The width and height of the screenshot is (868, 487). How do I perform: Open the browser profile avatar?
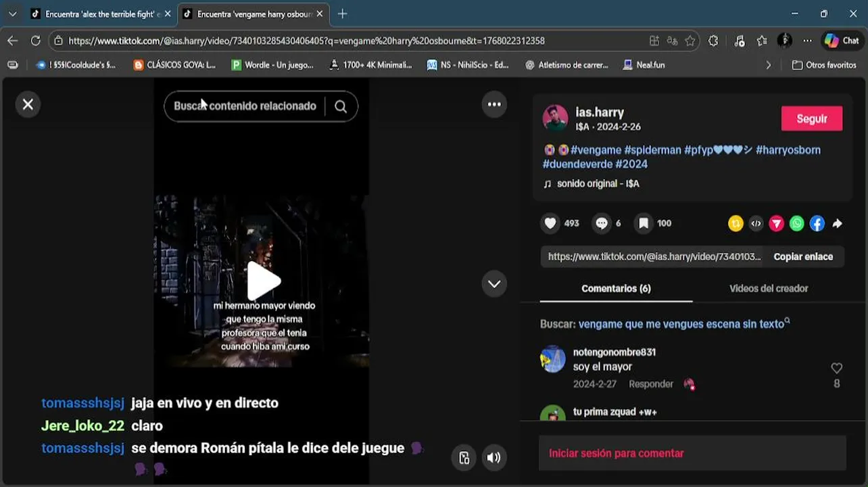pos(784,41)
